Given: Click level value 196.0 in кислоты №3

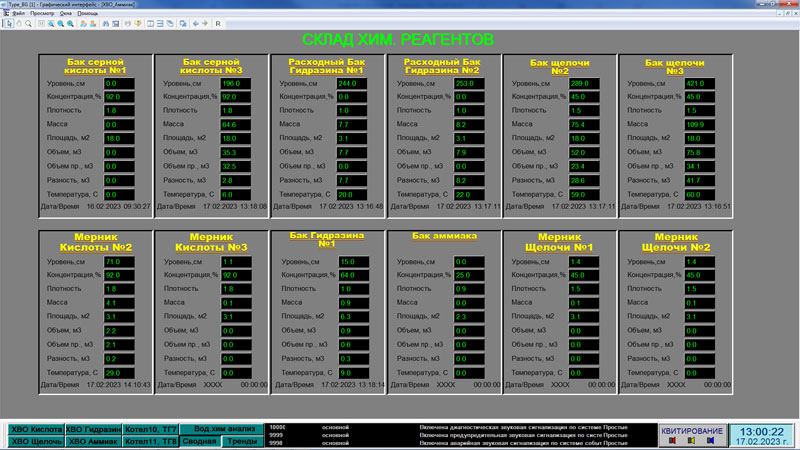Looking at the screenshot, I should (x=235, y=83).
